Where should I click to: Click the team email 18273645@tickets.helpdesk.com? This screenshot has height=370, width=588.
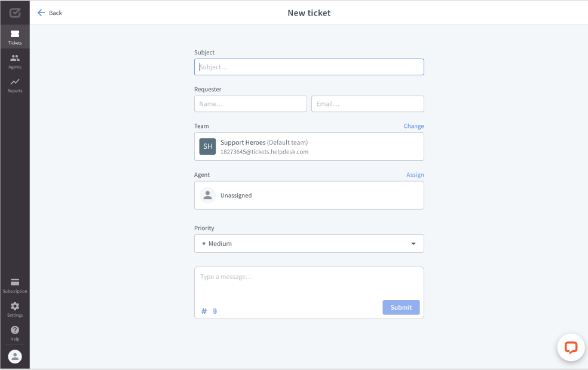tap(264, 152)
